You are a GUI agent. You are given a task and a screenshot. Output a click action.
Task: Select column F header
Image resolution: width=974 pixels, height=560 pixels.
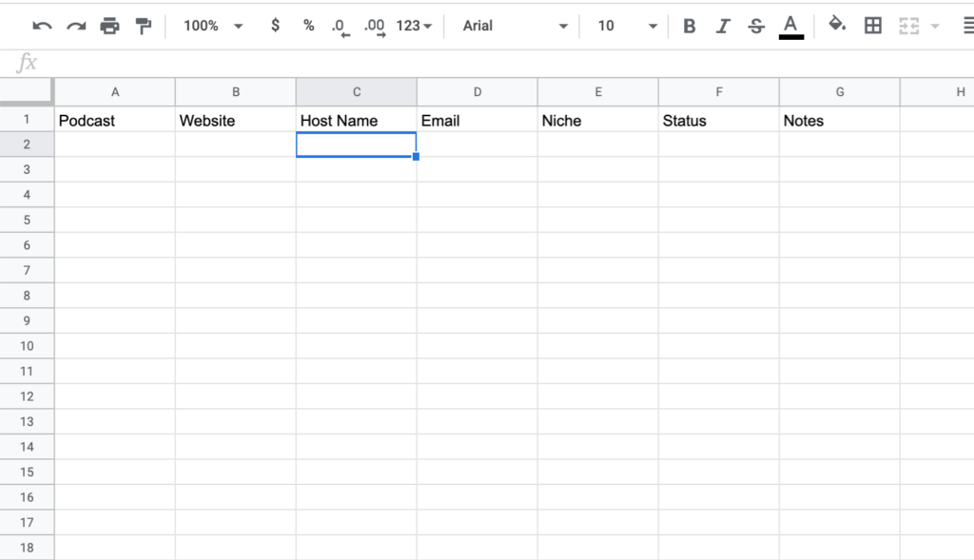[719, 92]
